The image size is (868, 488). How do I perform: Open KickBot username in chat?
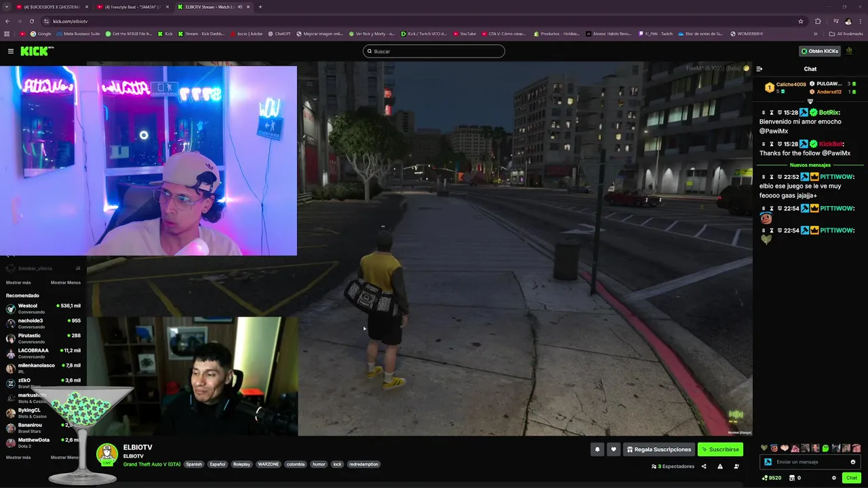coord(831,144)
